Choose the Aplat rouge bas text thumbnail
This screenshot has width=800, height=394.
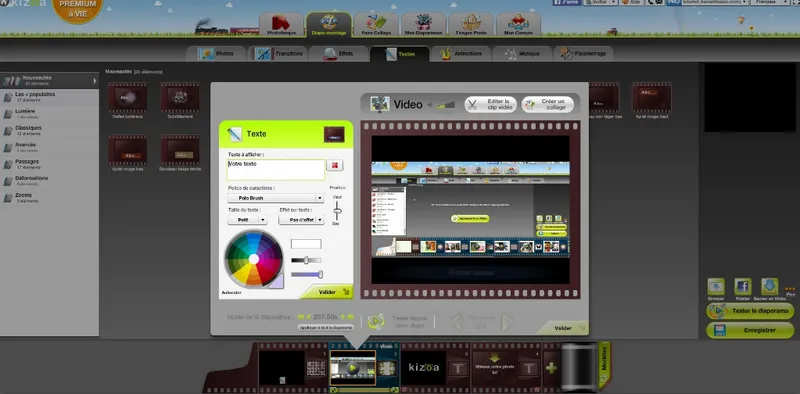(x=128, y=150)
